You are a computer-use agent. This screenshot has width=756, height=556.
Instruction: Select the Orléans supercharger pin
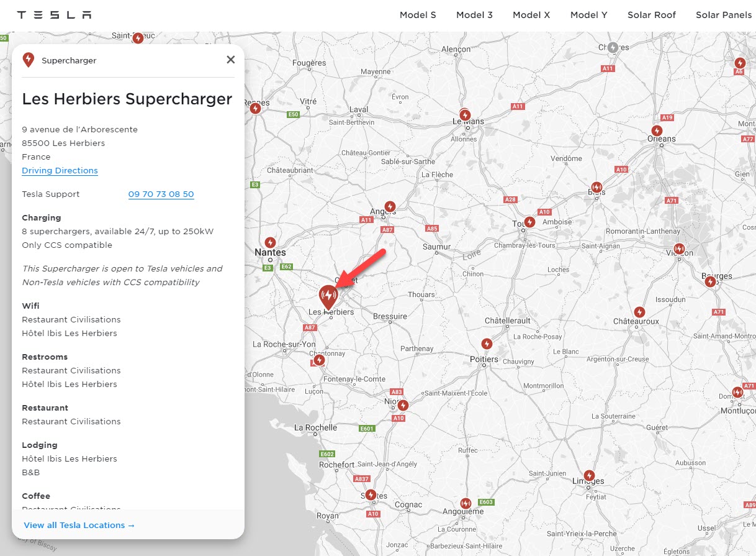pyautogui.click(x=657, y=130)
